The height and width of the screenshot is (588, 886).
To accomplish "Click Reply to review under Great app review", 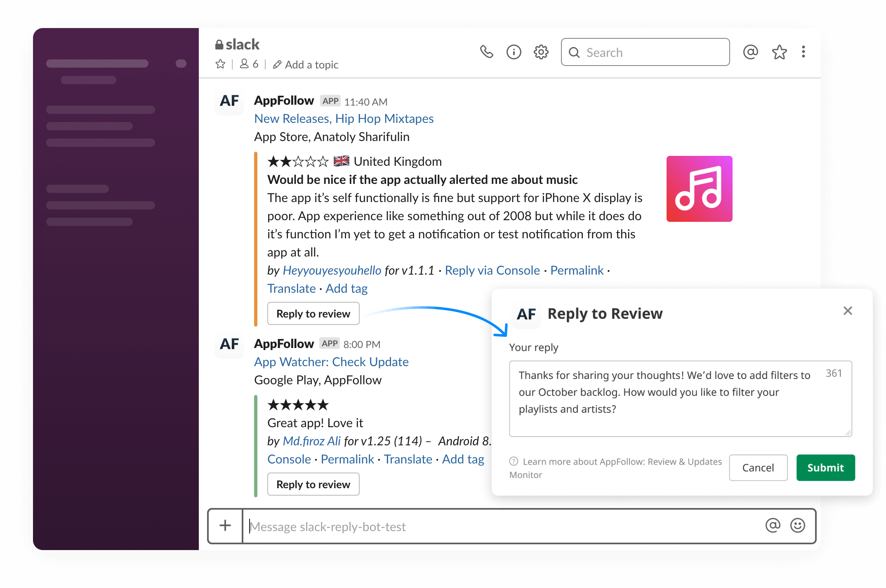I will [x=313, y=485].
